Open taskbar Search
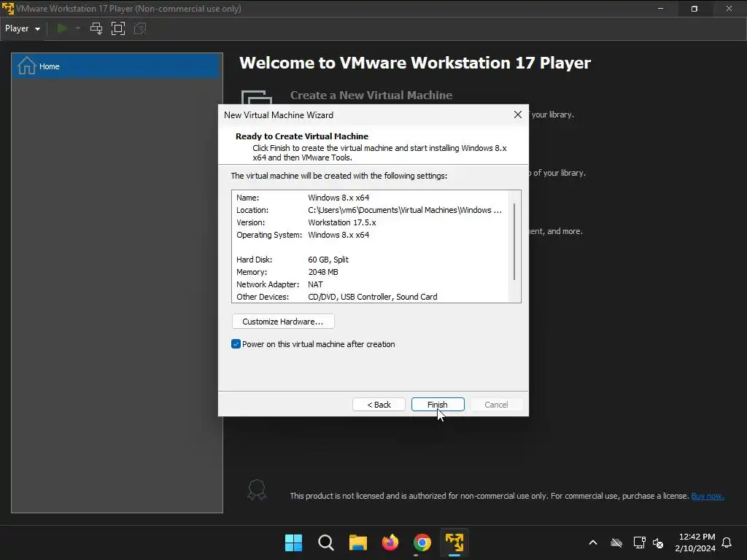This screenshot has width=747, height=560. [x=326, y=542]
